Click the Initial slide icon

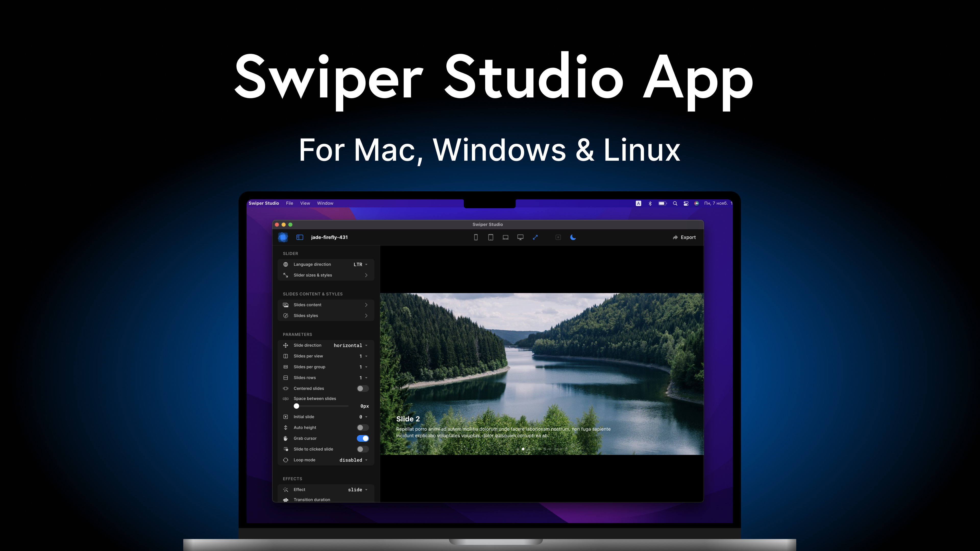[286, 417]
